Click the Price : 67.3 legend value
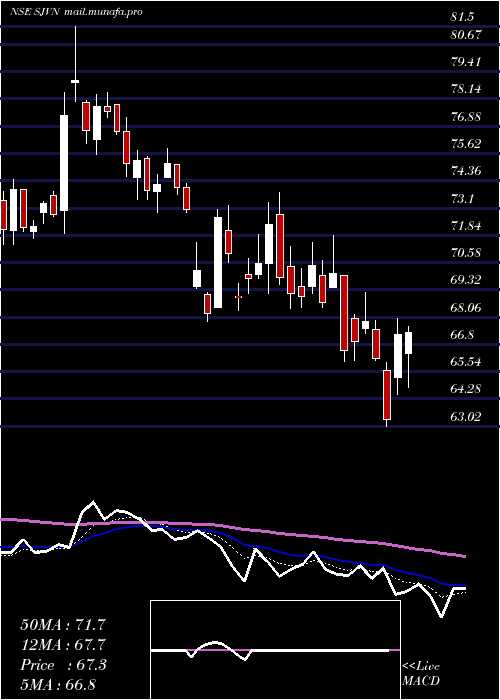Viewport: 500px width, 700px height. pos(63,665)
